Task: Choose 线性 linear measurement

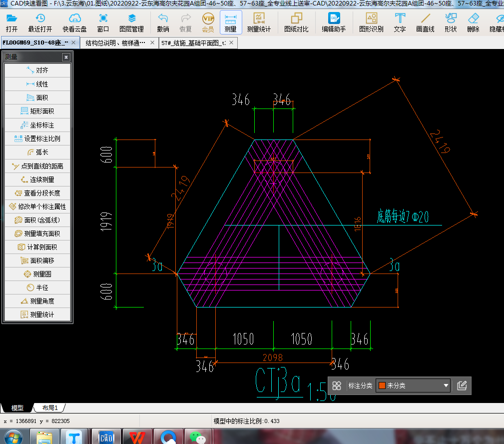Action: point(37,84)
